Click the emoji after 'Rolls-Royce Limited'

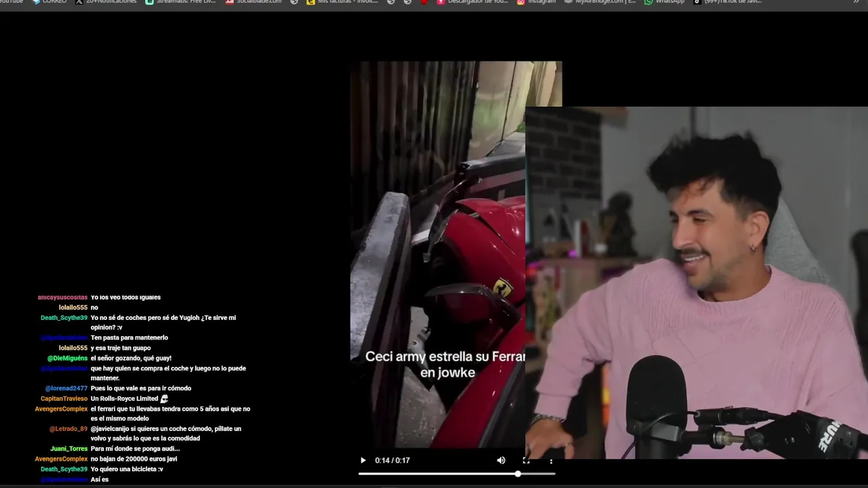164,399
